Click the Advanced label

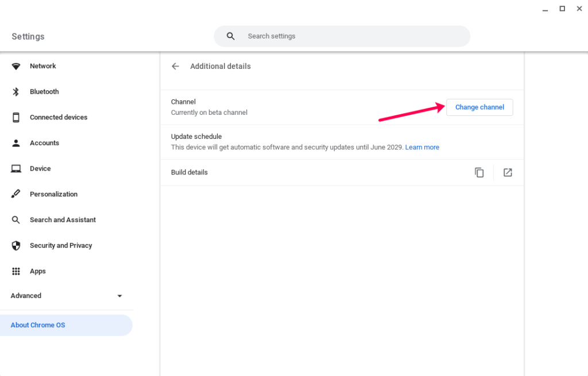[x=26, y=296]
